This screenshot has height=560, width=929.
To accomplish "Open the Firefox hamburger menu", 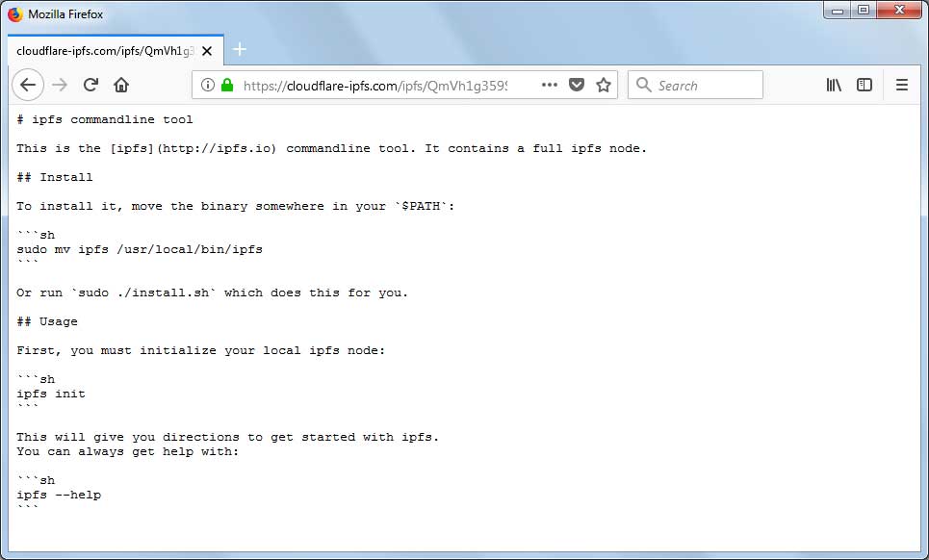I will (x=902, y=86).
